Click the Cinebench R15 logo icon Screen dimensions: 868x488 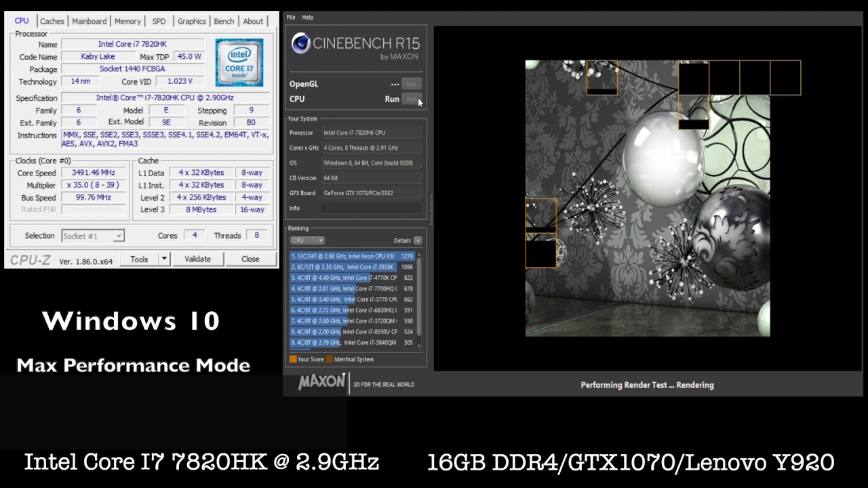(300, 43)
